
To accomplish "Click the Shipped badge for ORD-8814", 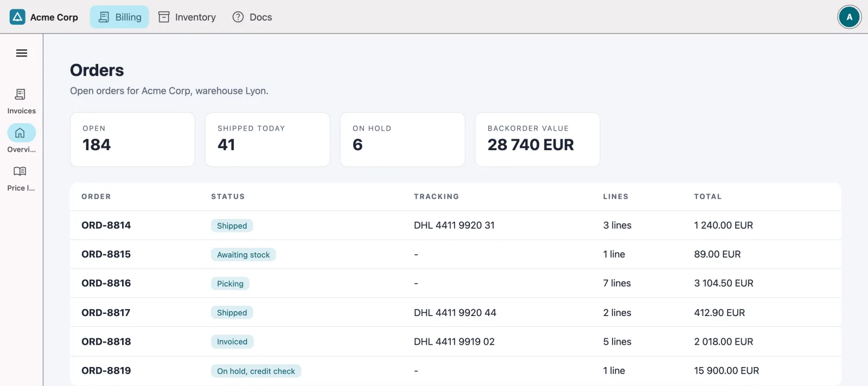I will pyautogui.click(x=232, y=226).
